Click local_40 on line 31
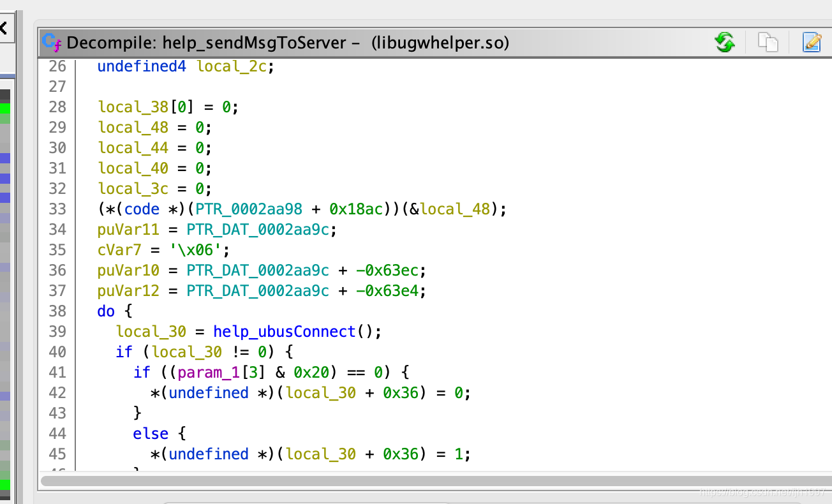Screen dimensions: 832x504 pos(133,168)
